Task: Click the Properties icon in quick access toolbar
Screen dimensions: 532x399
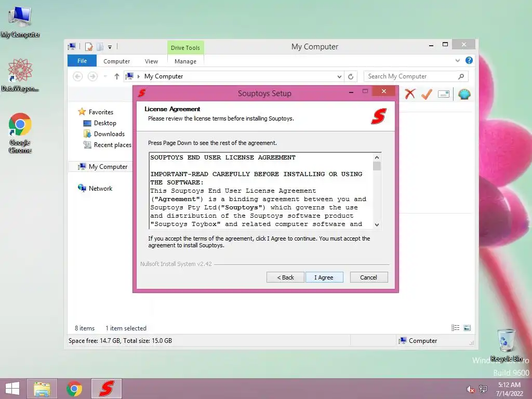Action: [89, 47]
